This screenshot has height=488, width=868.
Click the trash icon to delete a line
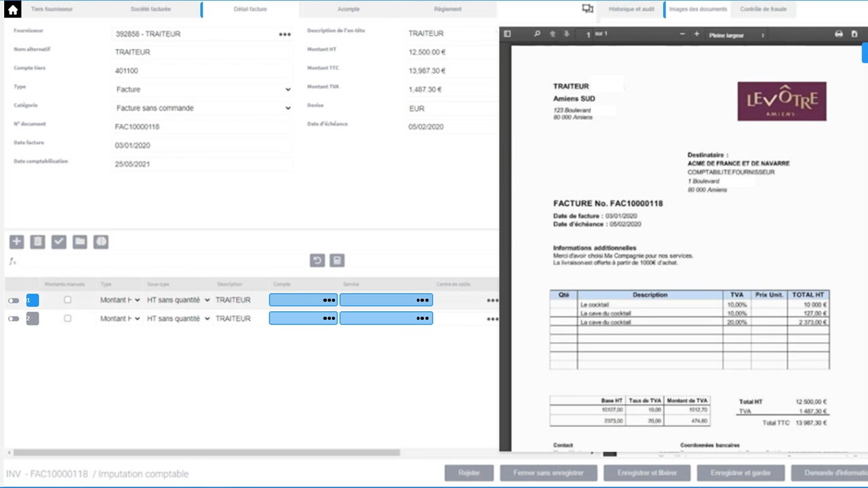(x=37, y=242)
